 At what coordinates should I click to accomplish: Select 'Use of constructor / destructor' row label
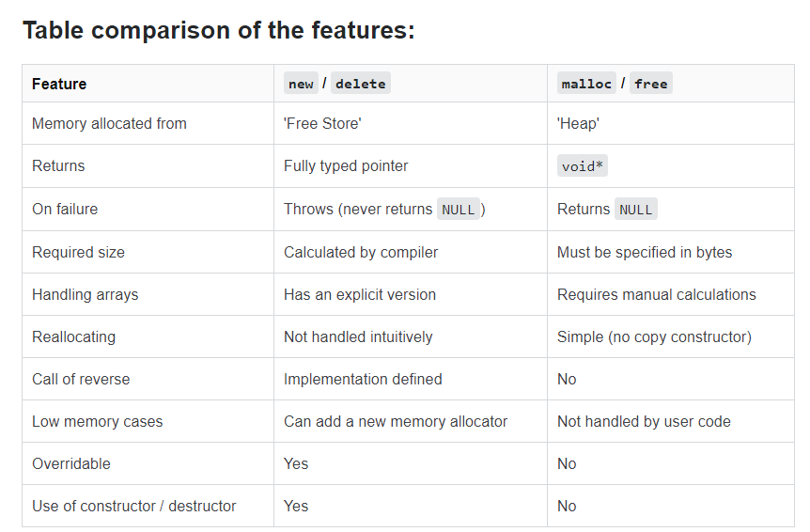pos(133,506)
